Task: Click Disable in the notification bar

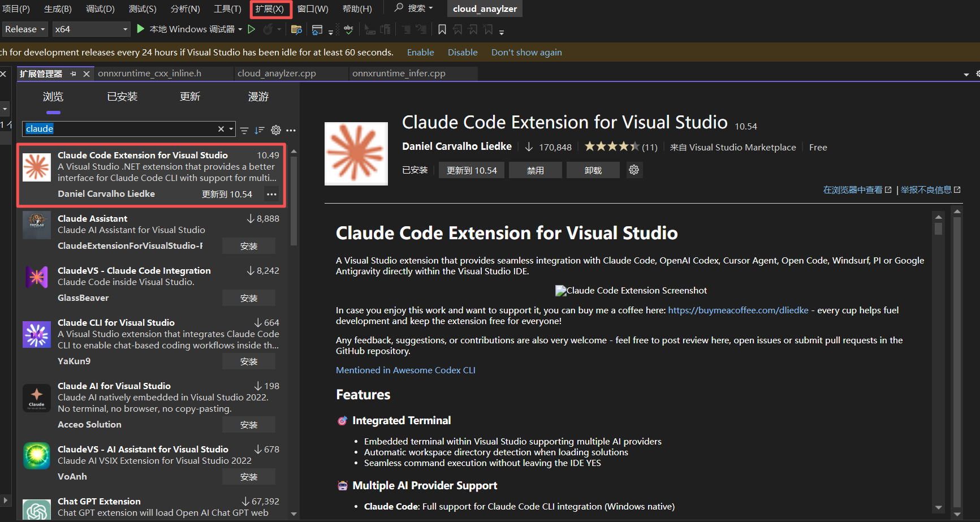Action: pos(463,52)
